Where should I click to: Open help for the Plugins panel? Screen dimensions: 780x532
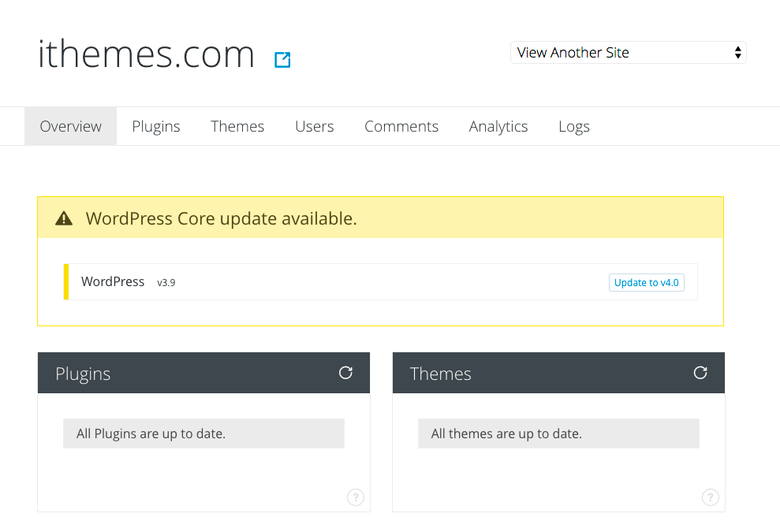(356, 497)
